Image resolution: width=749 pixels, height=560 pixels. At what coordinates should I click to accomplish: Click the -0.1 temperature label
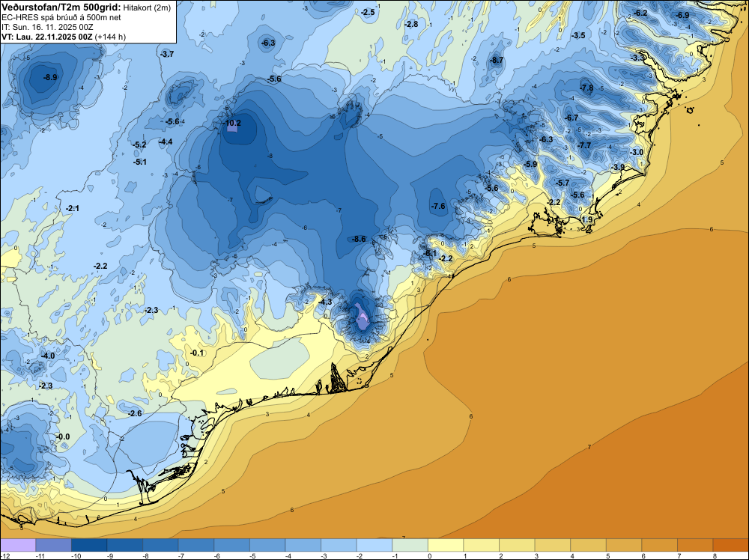coord(197,353)
